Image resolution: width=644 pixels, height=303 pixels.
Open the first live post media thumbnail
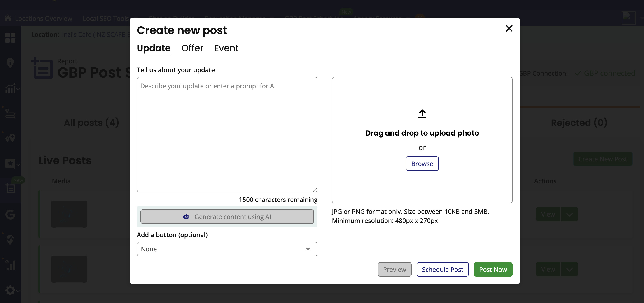pyautogui.click(x=69, y=214)
